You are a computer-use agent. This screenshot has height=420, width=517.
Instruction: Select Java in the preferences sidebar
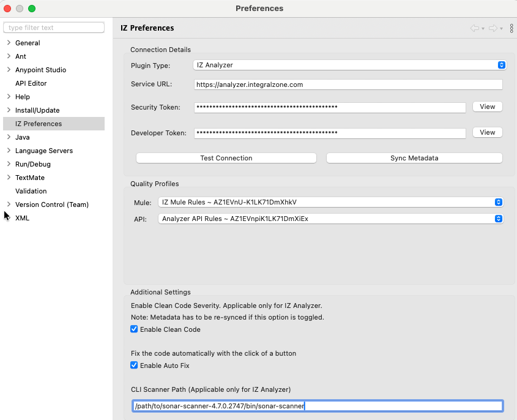(x=22, y=137)
